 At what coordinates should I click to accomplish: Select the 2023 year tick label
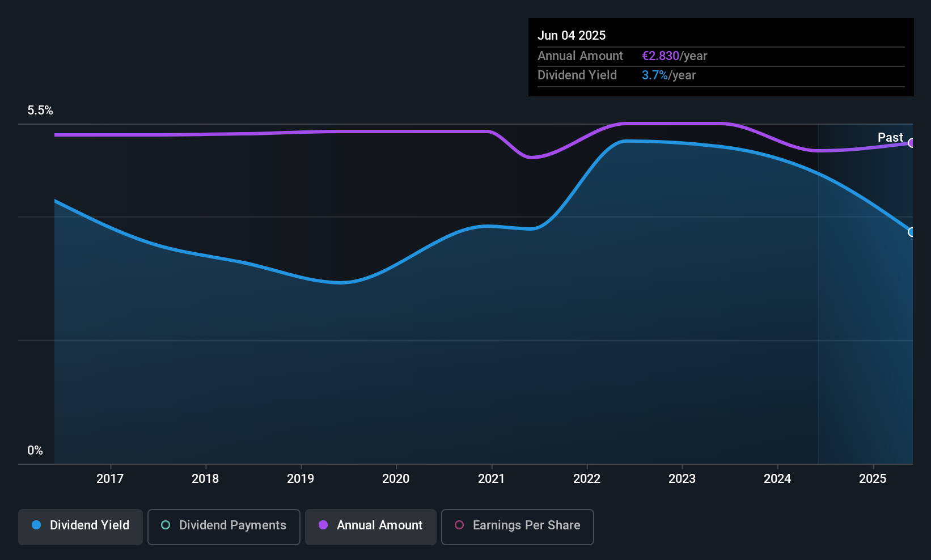tap(682, 479)
